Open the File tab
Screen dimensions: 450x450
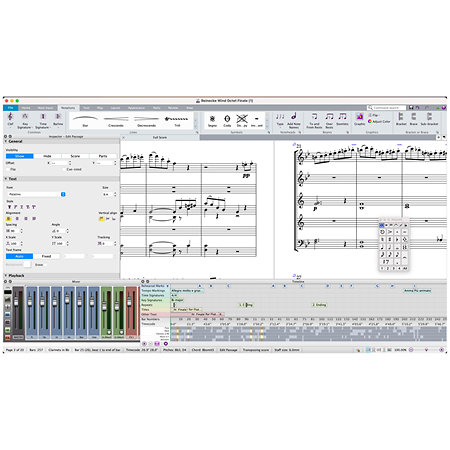tap(11, 108)
